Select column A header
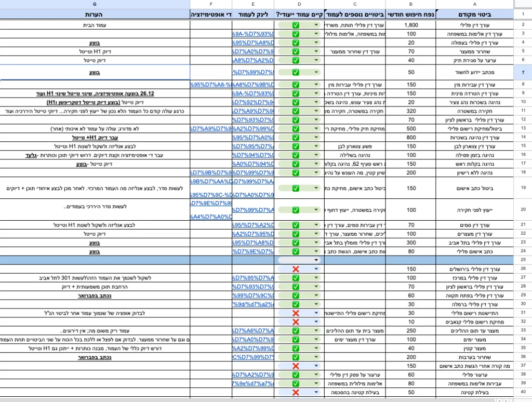The height and width of the screenshot is (402, 532). click(x=475, y=4)
